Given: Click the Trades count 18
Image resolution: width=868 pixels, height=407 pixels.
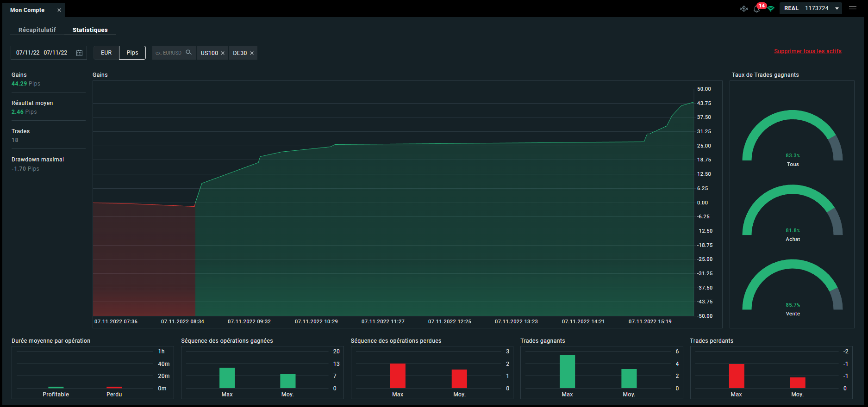Looking at the screenshot, I should 15,140.
